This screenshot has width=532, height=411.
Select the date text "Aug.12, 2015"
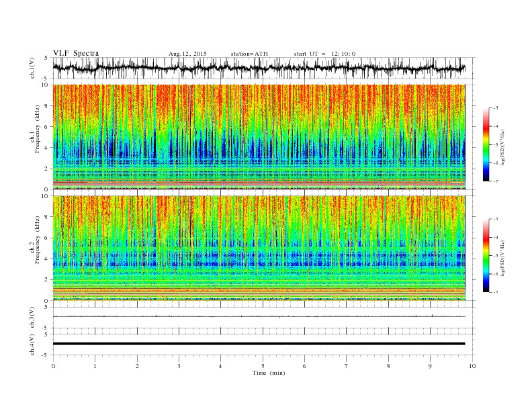[x=187, y=54]
